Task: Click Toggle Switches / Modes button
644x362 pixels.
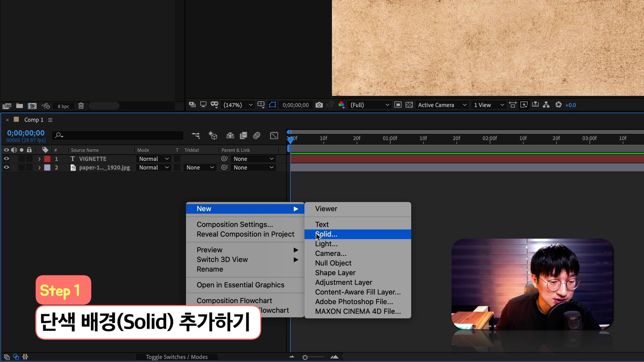Action: (176, 357)
